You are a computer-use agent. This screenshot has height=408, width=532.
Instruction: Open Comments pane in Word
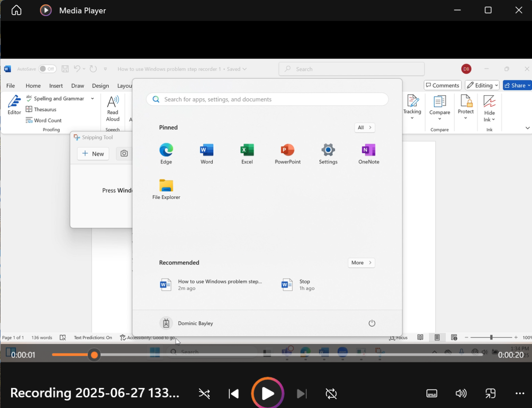[x=442, y=85]
